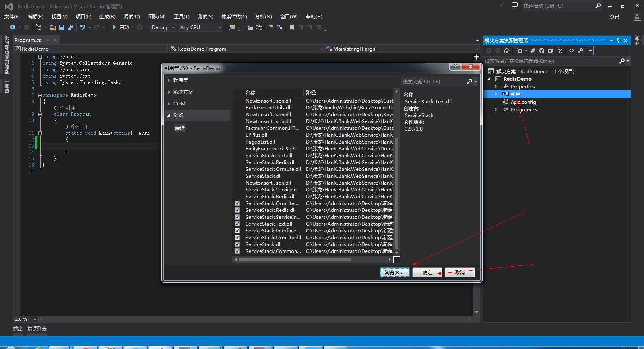Click the Find in Files toolbar icon

pyautogui.click(x=232, y=27)
